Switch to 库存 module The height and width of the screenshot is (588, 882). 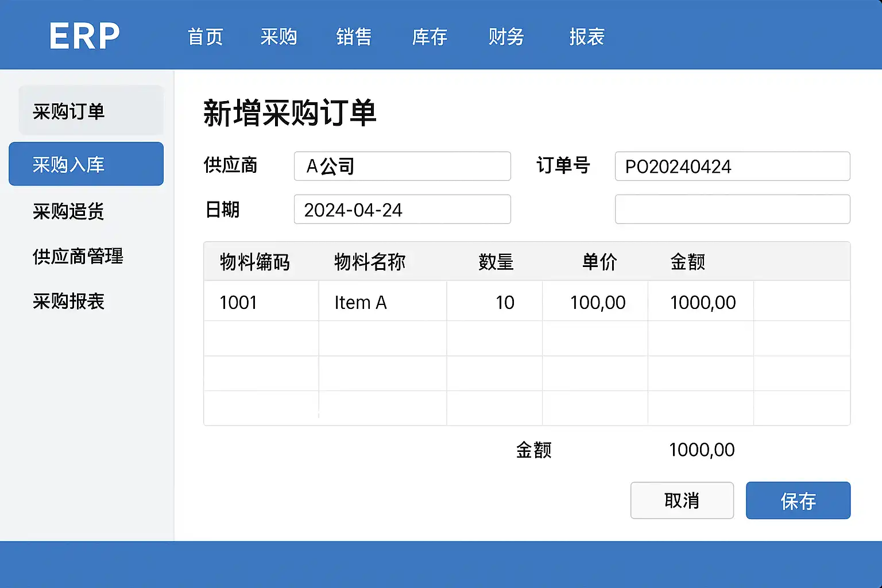pos(430,37)
